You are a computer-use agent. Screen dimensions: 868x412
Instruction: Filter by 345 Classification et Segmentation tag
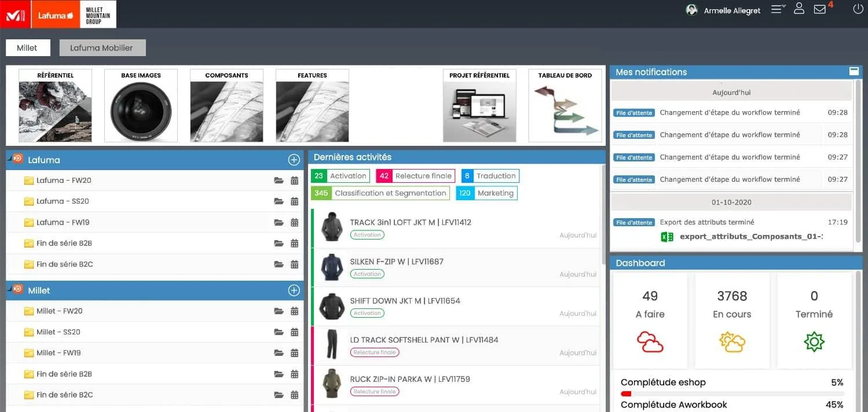[380, 193]
